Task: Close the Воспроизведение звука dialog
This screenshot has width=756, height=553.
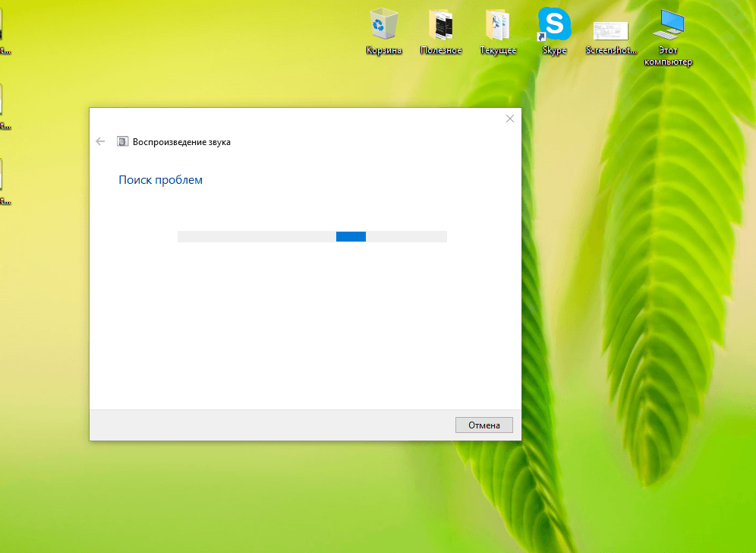Action: click(x=509, y=118)
